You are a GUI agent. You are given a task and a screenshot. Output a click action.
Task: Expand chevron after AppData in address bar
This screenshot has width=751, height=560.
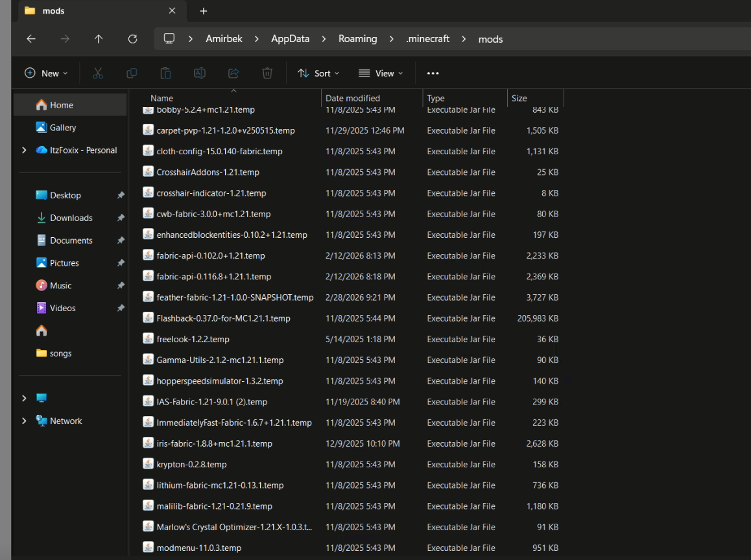pyautogui.click(x=324, y=39)
